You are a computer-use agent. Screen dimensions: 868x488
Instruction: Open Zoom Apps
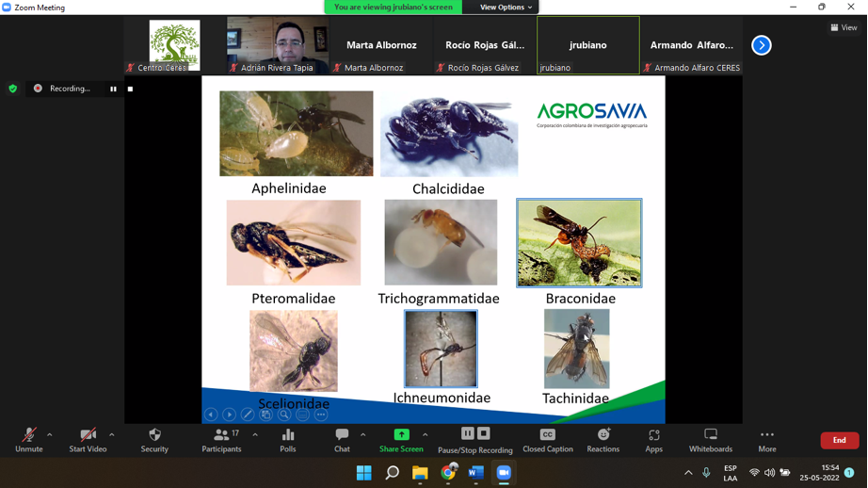coord(653,440)
